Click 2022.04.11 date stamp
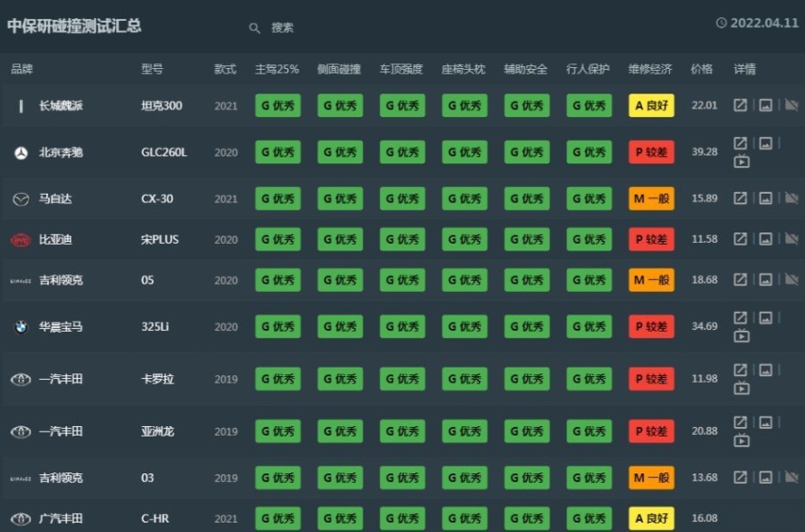This screenshot has width=805, height=532. [764, 23]
